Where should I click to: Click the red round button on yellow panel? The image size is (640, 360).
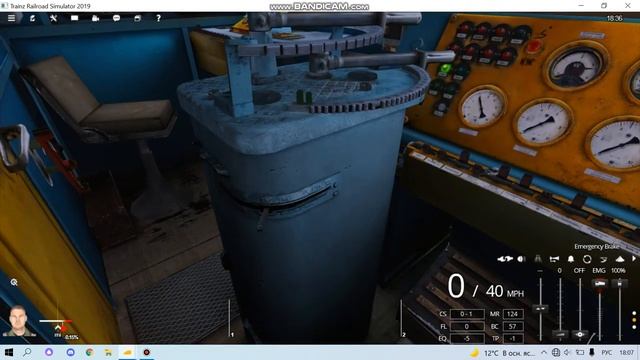coord(534,47)
